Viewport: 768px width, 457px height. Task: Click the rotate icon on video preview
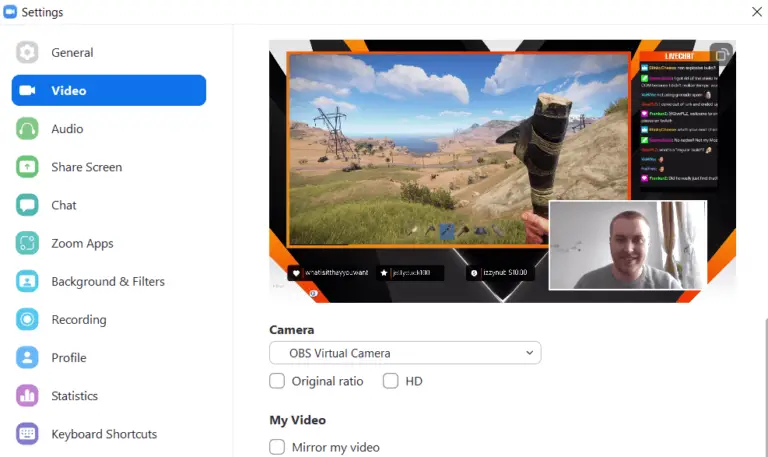(x=721, y=55)
